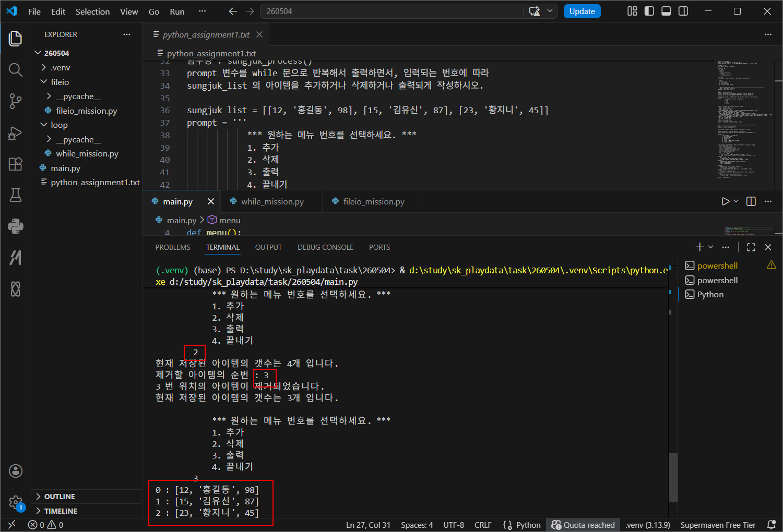Open the Accounts menu icon
783x532 pixels.
tap(16, 471)
